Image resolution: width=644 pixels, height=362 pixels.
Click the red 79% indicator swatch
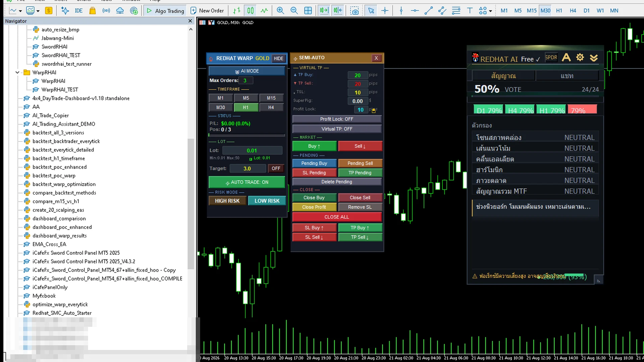[583, 110]
